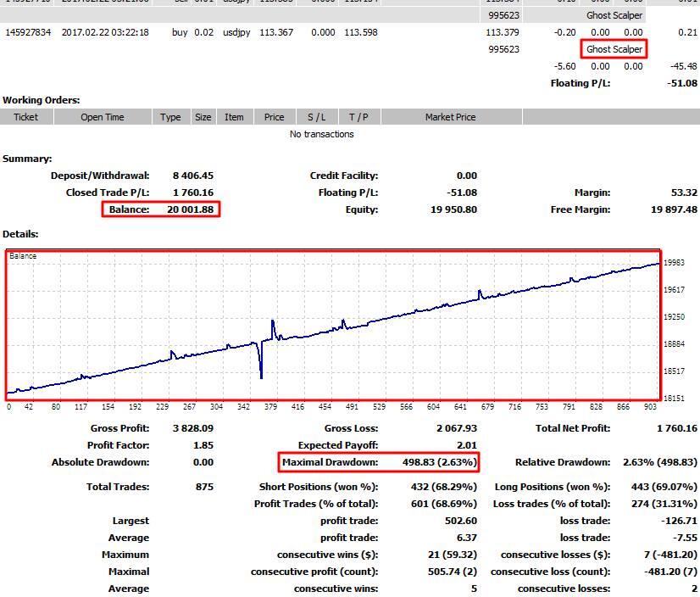Click the open time 2017.02.22 03:22:18
This screenshot has height=597, width=700.
click(105, 32)
